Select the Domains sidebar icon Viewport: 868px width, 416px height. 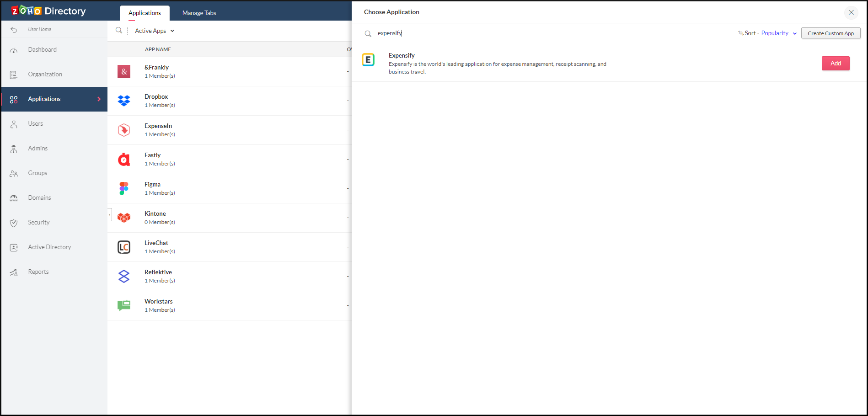(14, 197)
